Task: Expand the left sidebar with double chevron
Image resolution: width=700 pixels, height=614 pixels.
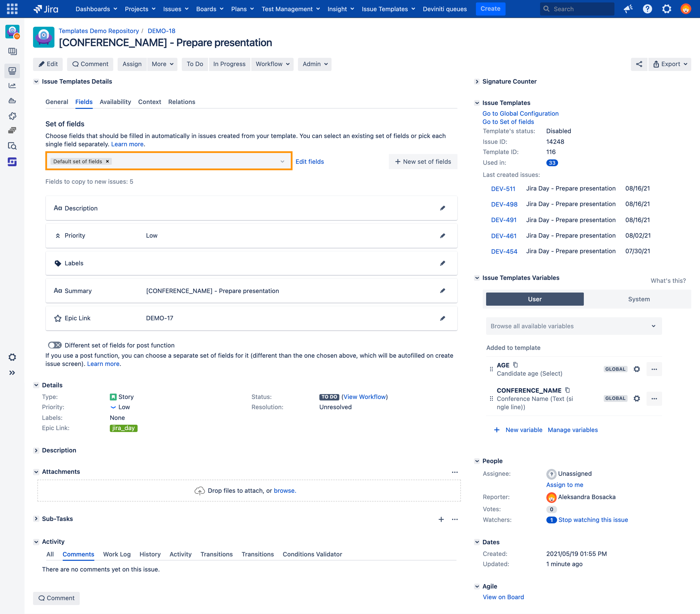Action: coord(12,373)
